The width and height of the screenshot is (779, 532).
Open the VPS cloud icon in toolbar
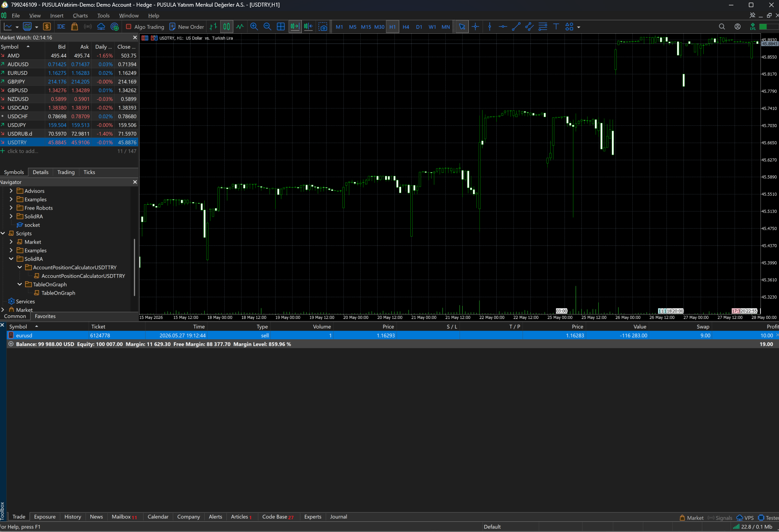pos(101,27)
